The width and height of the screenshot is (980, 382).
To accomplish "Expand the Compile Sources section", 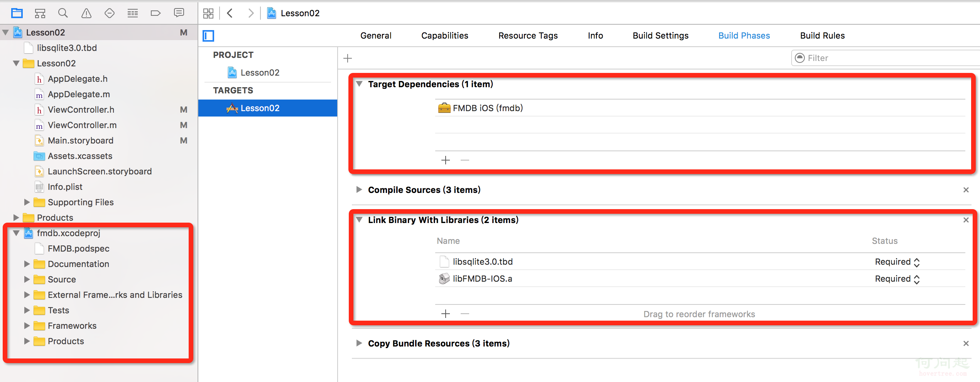I will 359,189.
